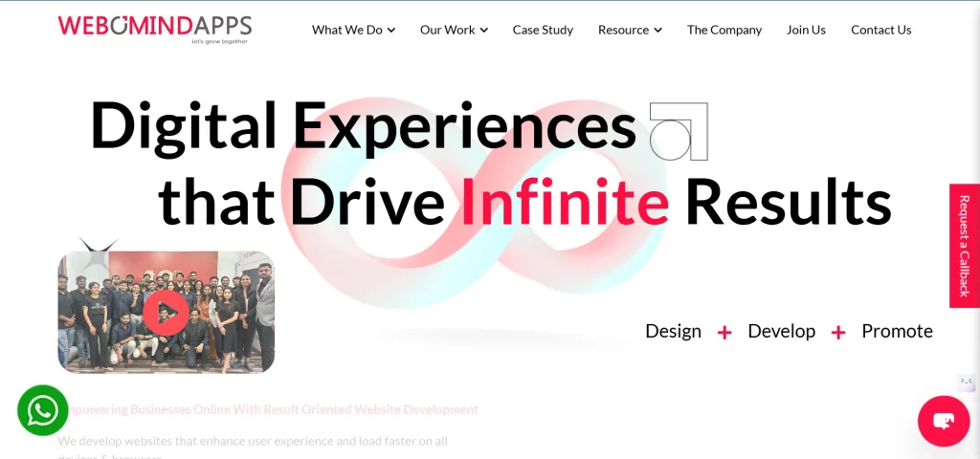Click the WebMindApps logo
980x459 pixels.
[154, 30]
